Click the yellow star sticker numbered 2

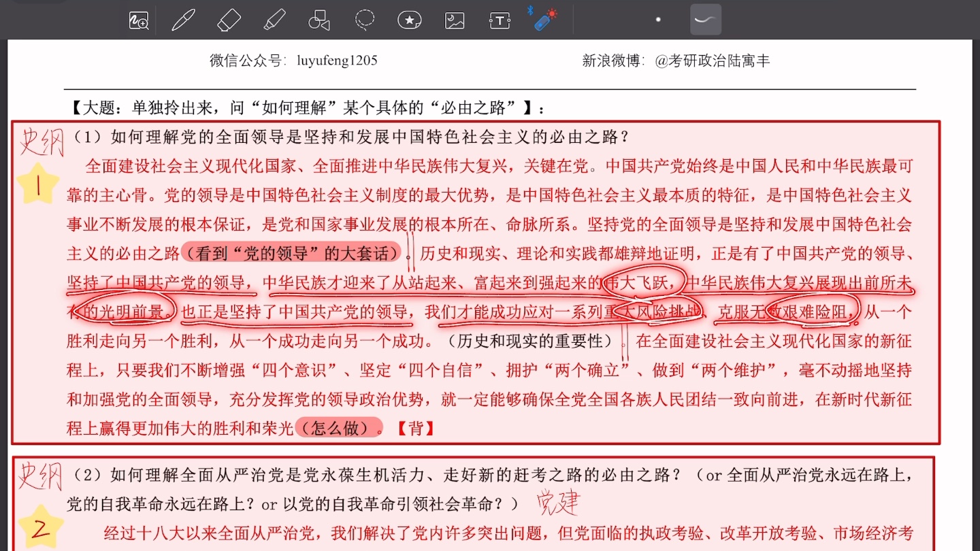(x=40, y=528)
